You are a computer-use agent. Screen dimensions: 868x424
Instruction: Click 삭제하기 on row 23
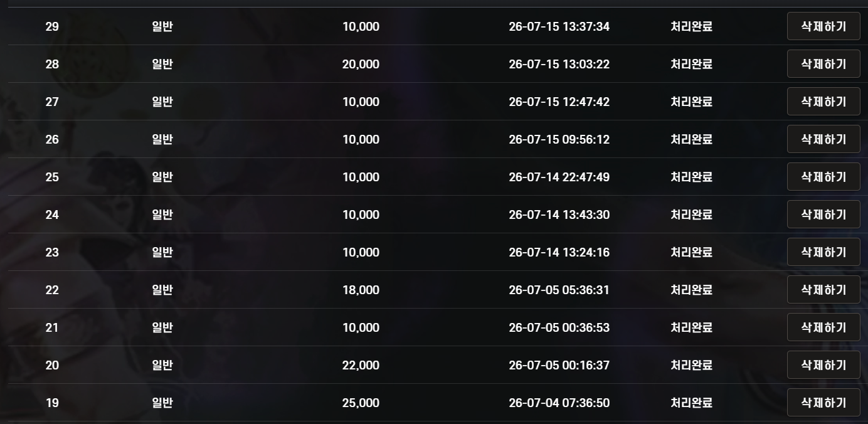click(823, 252)
